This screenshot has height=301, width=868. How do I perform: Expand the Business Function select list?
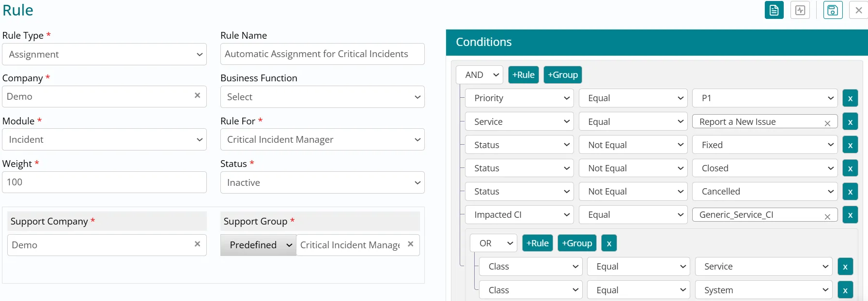[322, 97]
